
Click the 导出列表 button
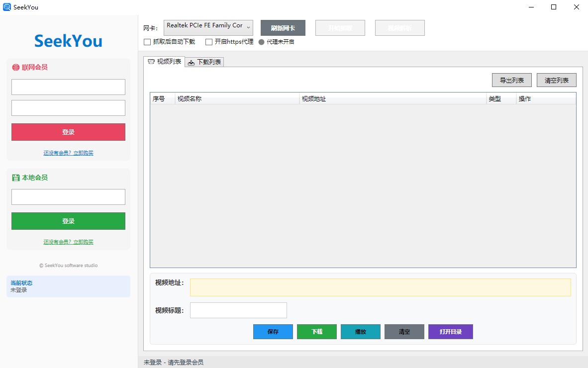point(511,80)
